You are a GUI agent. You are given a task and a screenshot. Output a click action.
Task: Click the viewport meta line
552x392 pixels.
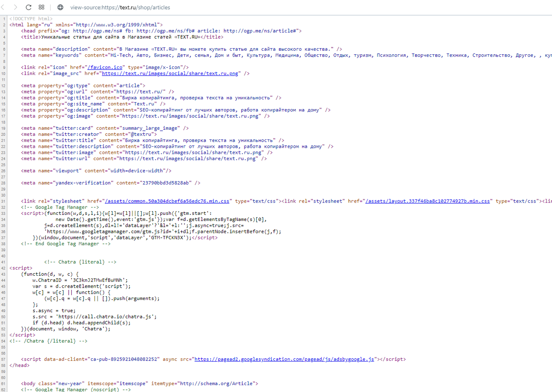pyautogui.click(x=96, y=171)
